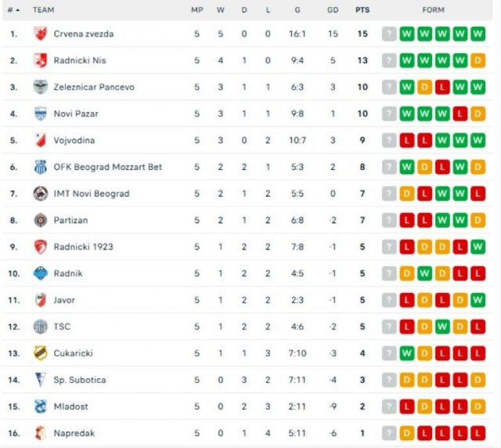Click the FORM column header

(433, 10)
